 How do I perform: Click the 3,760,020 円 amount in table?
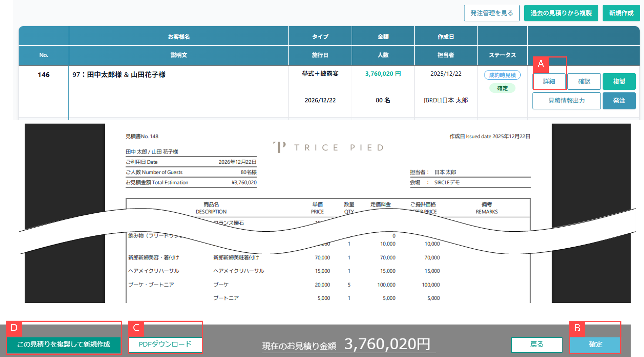(383, 74)
